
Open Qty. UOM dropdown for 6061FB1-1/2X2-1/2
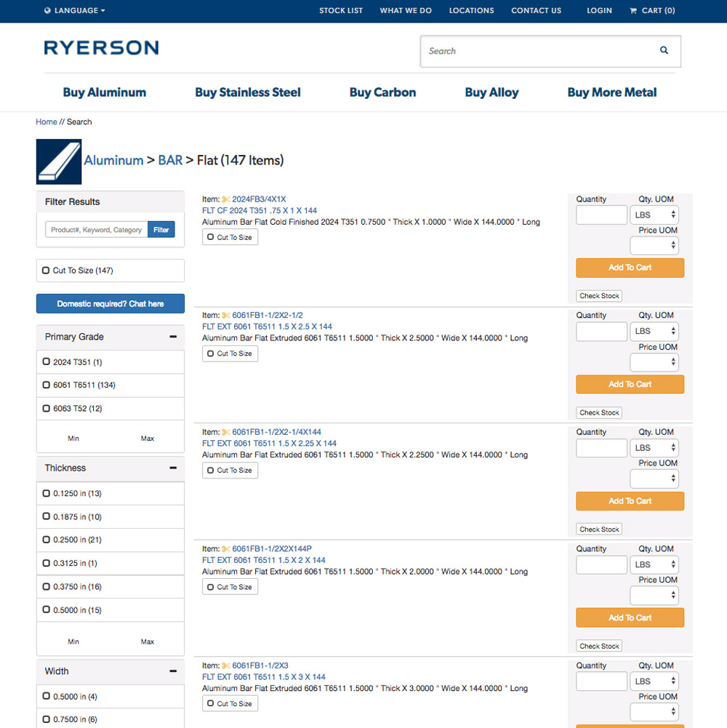[x=654, y=331]
